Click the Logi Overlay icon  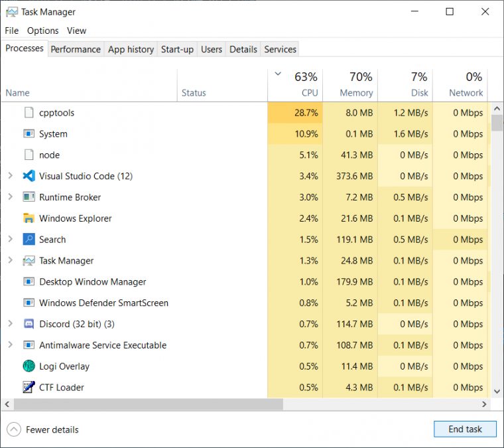[x=29, y=366]
